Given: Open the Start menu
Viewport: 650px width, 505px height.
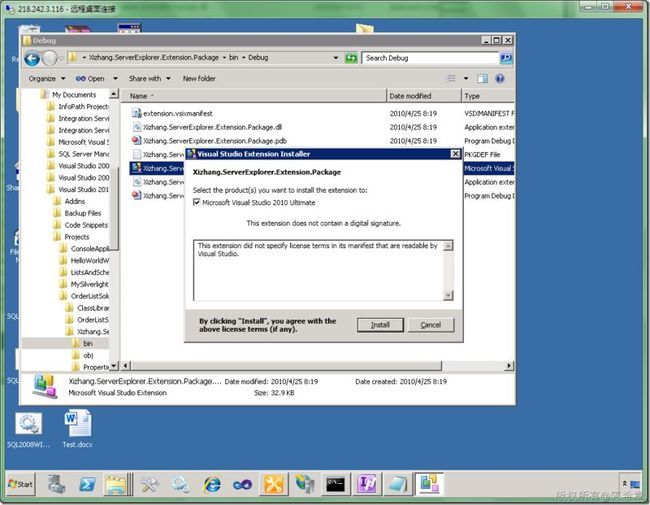Looking at the screenshot, I should tap(20, 484).
